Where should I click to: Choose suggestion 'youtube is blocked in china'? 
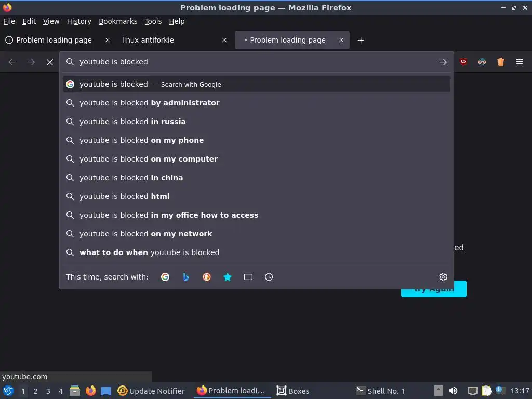(257, 178)
